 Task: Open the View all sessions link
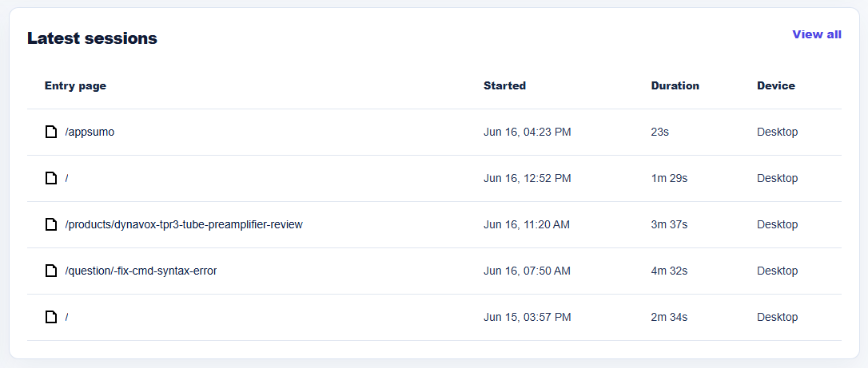[817, 34]
